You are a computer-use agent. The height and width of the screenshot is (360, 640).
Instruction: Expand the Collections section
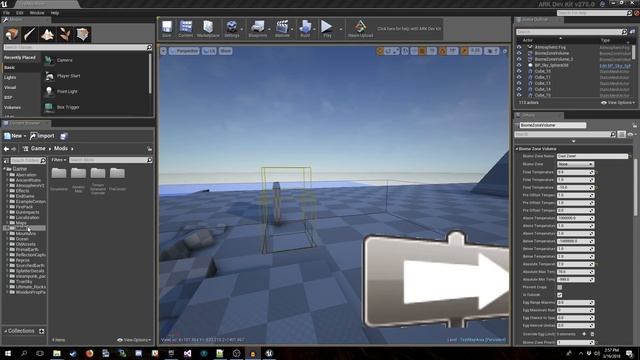click(x=6, y=331)
